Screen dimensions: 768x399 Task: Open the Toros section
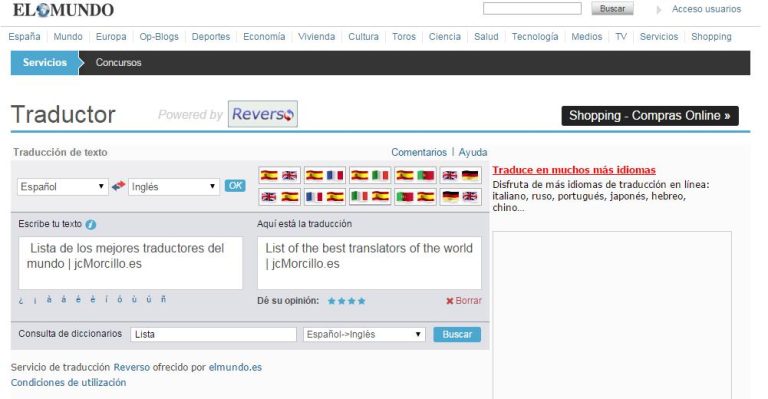(x=404, y=37)
